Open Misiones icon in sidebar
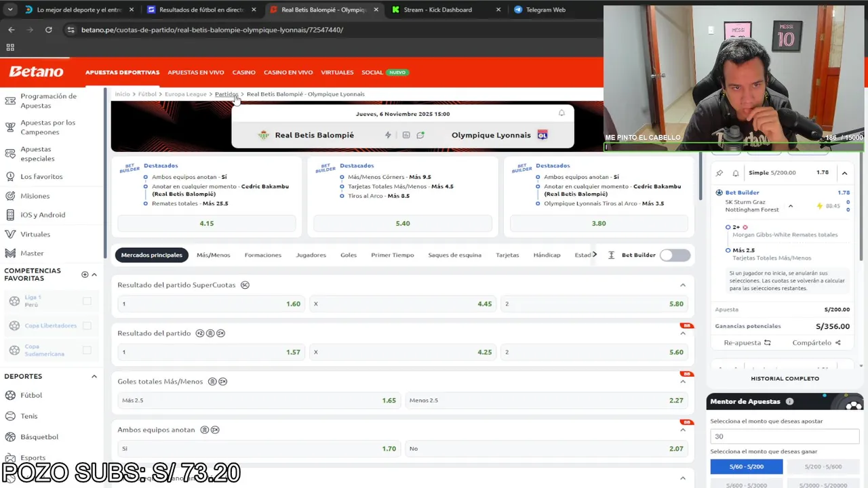The width and height of the screenshot is (868, 488). click(x=10, y=196)
